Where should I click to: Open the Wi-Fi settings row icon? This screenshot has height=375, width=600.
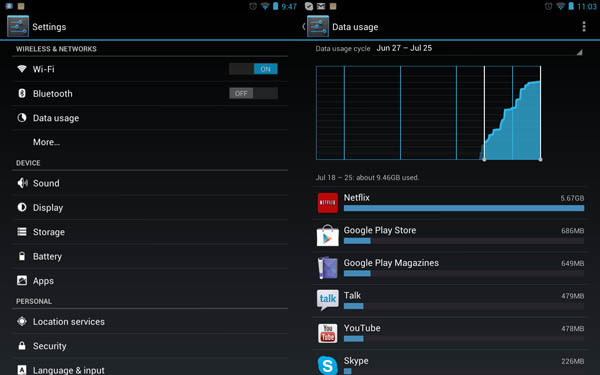coord(22,69)
